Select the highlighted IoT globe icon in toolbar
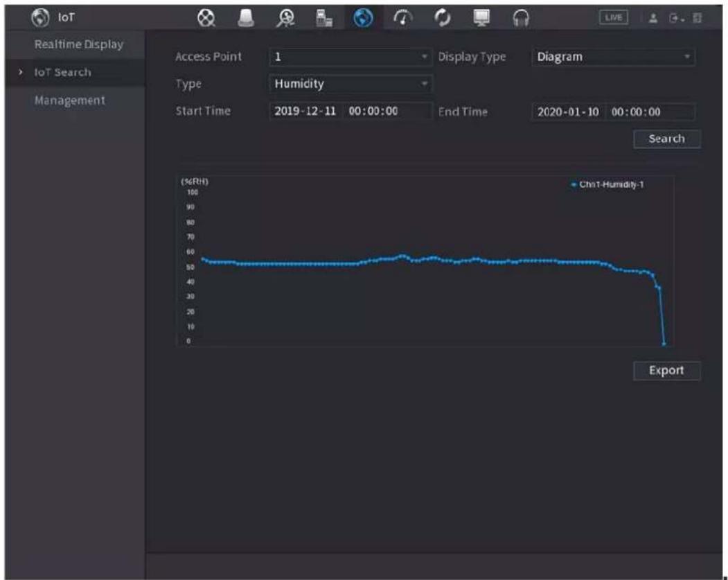The width and height of the screenshot is (728, 580). point(363,18)
